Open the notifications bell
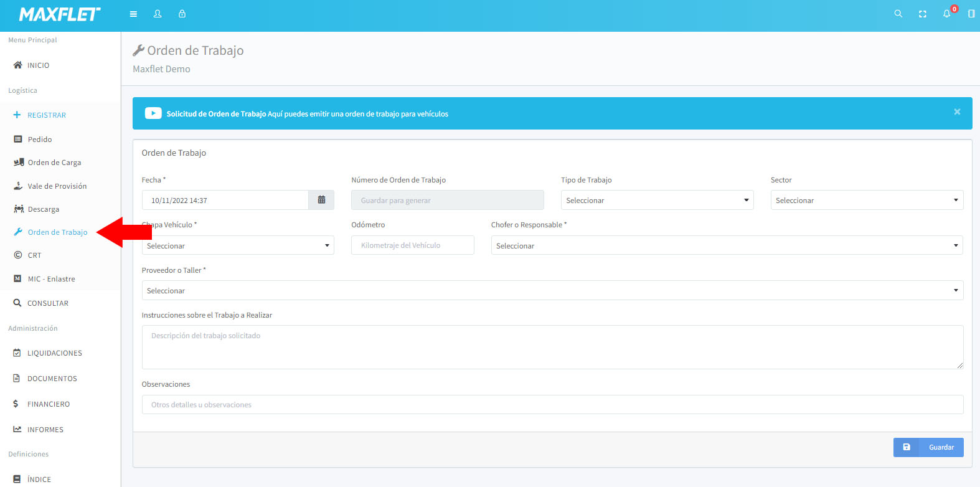The width and height of the screenshot is (980, 487). (x=946, y=14)
